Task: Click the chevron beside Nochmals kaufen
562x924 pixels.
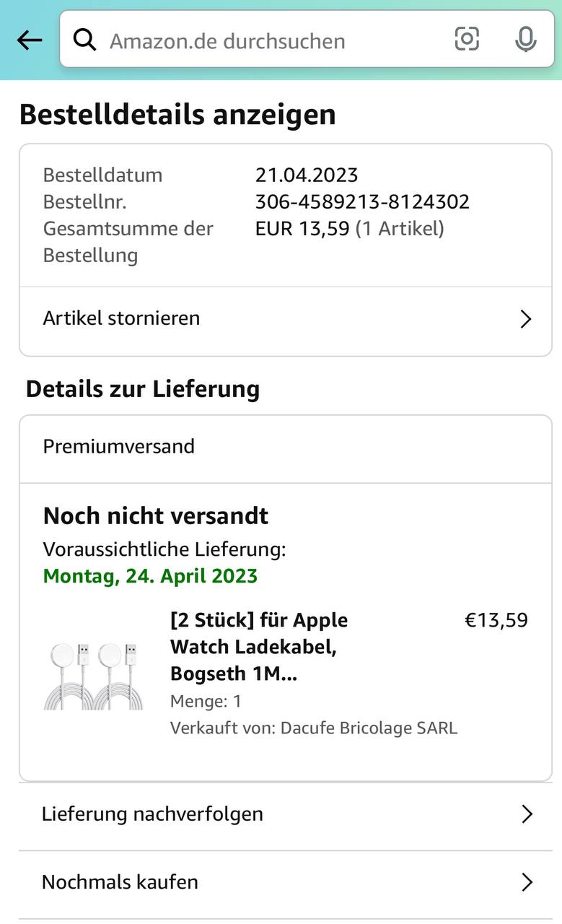Action: (x=527, y=882)
